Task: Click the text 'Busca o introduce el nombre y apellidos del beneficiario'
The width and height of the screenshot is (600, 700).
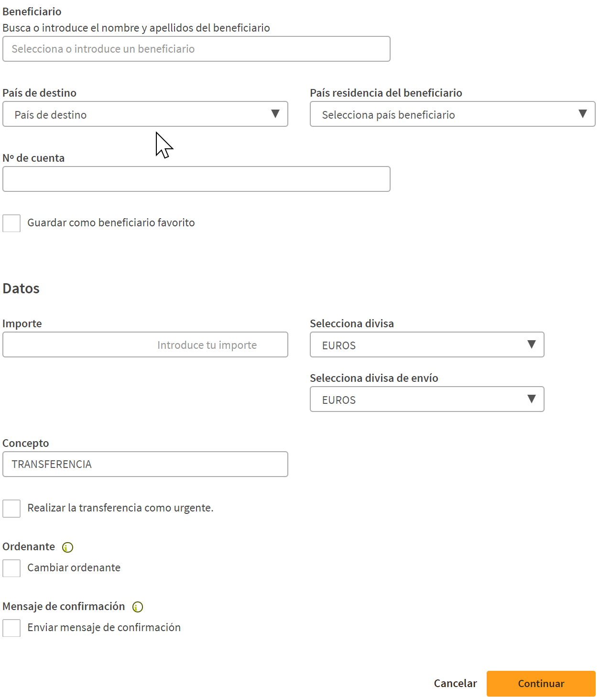Action: pos(136,28)
